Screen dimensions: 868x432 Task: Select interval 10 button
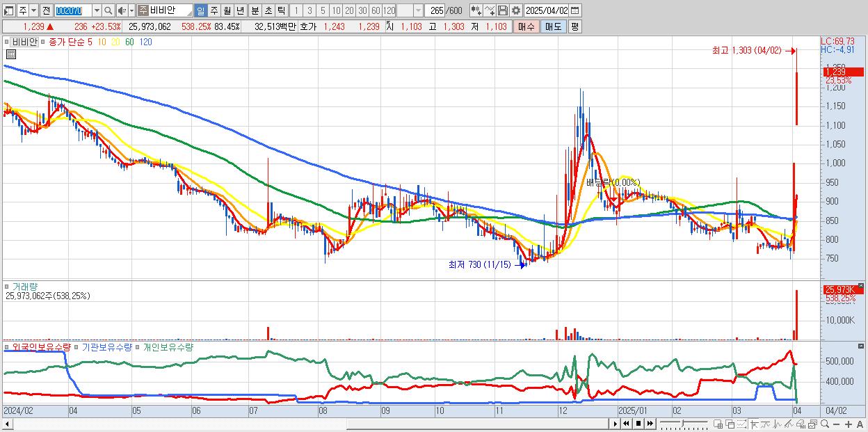click(x=336, y=10)
